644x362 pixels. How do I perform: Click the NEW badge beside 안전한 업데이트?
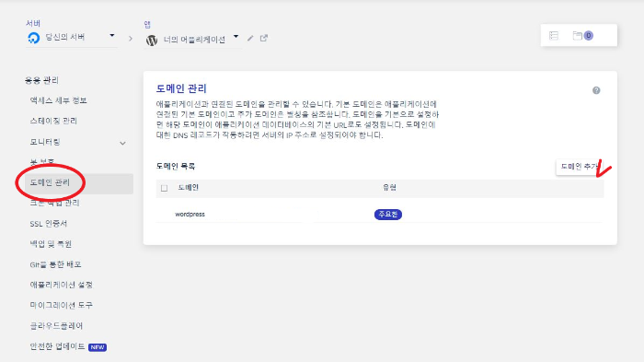(98, 347)
